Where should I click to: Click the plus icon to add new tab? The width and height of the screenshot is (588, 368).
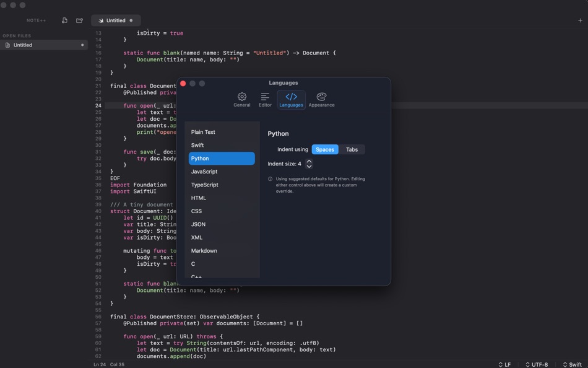coord(580,20)
